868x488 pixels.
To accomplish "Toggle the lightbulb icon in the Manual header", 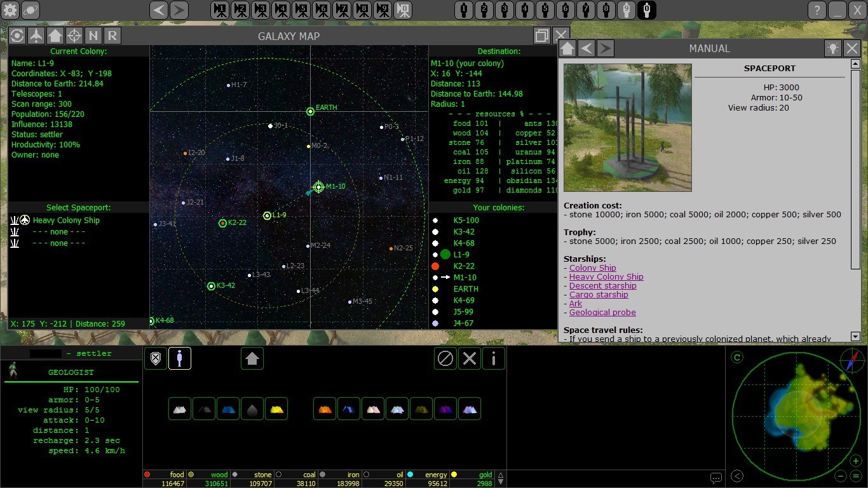I will pos(832,48).
